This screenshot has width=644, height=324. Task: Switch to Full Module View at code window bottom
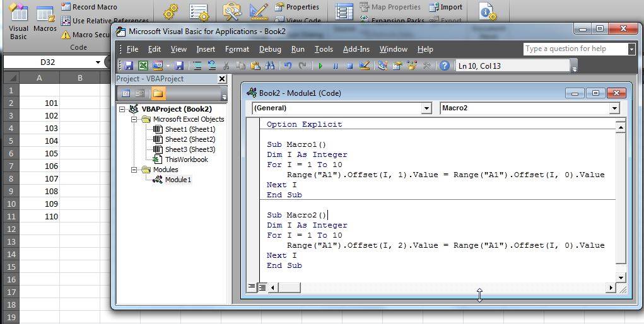point(262,287)
